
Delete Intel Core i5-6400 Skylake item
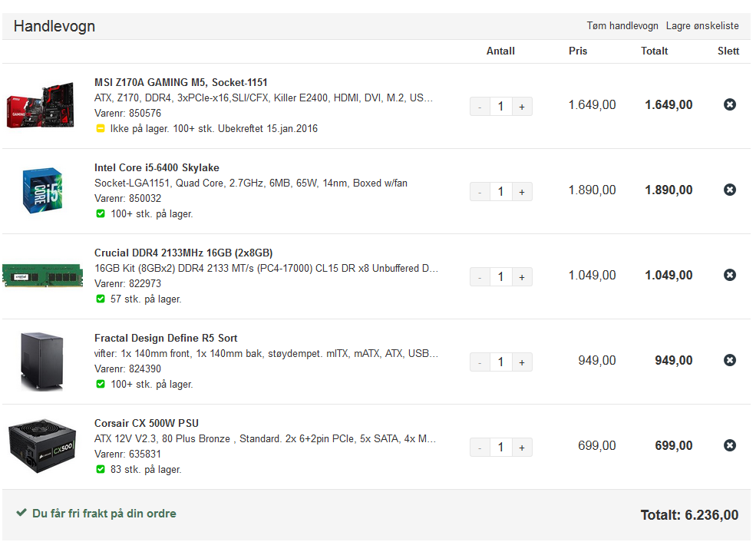pos(729,190)
